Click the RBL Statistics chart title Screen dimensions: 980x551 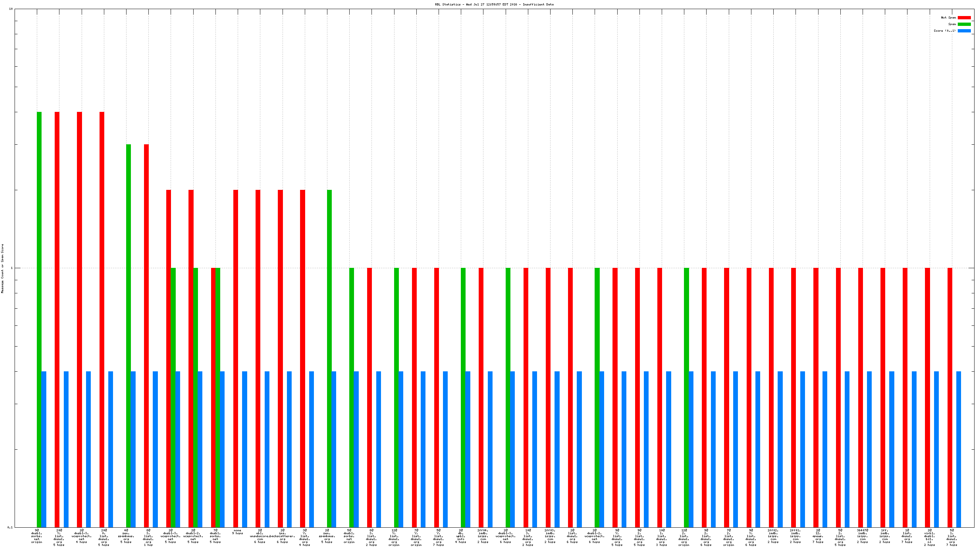[494, 5]
